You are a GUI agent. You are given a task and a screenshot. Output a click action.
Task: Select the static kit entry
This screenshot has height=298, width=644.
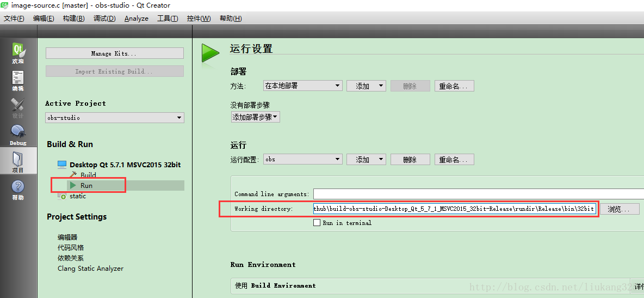78,196
